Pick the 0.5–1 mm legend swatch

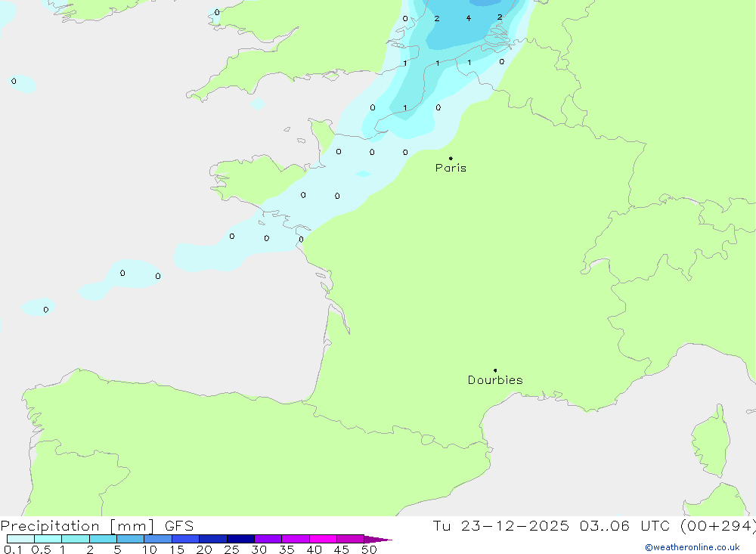[x=48, y=539]
